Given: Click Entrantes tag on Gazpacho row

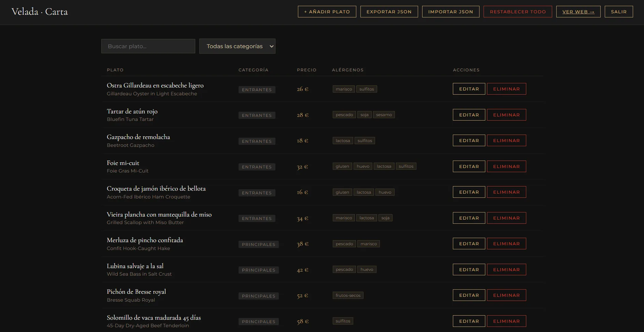Looking at the screenshot, I should [x=257, y=141].
